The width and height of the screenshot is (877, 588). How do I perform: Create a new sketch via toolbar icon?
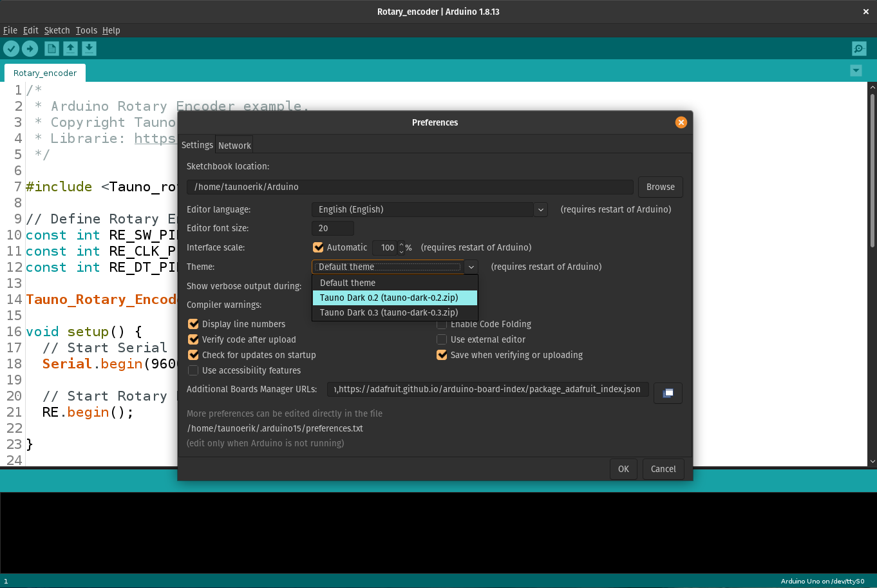[51, 48]
